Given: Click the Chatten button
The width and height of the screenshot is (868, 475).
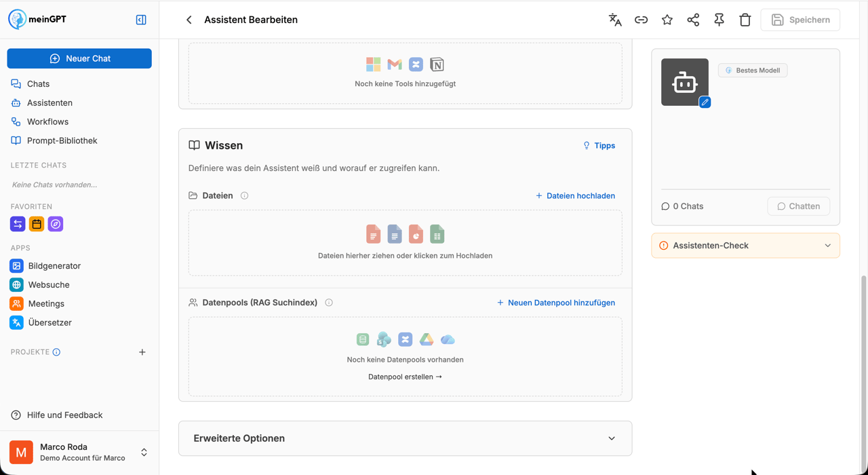Looking at the screenshot, I should [798, 206].
